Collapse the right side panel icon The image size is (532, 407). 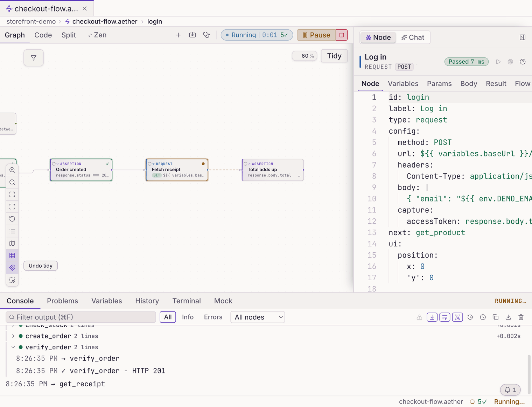[523, 37]
